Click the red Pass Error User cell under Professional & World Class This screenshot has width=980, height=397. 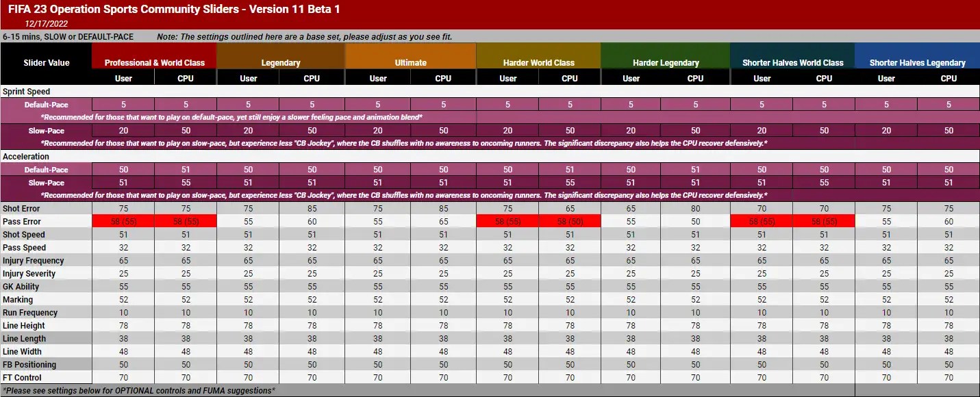pos(123,222)
